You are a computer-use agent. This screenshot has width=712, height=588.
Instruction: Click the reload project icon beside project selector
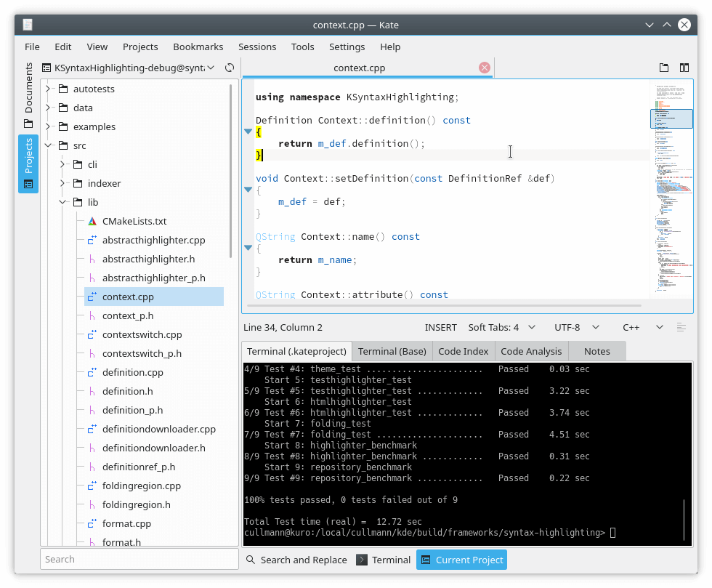click(x=230, y=68)
